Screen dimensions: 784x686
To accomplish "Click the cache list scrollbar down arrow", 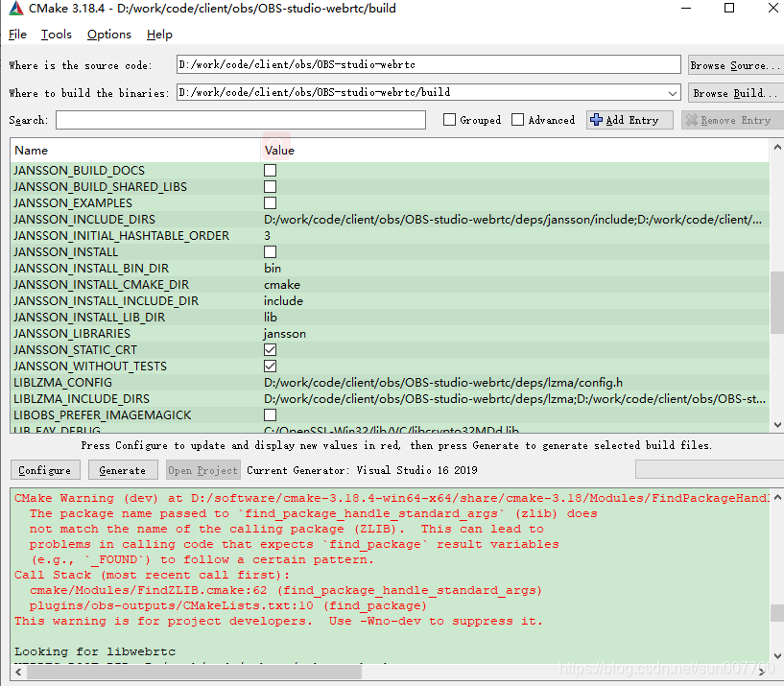I will [775, 422].
